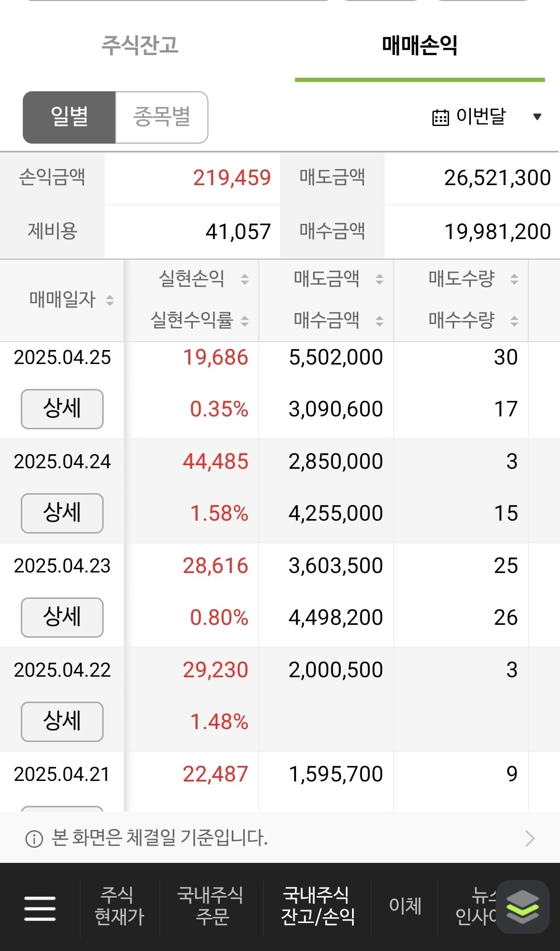
Task: Expand the 체결일 기준 notice chevron
Action: [529, 838]
